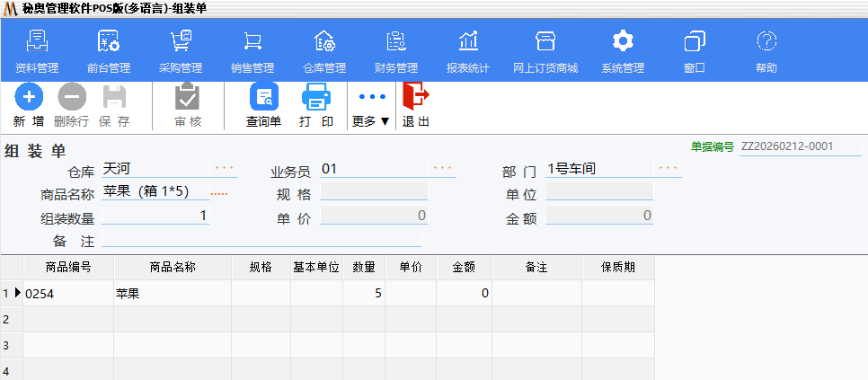Screen dimensions: 868x380
Task: Click the 退出 exit door icon
Action: point(415,95)
